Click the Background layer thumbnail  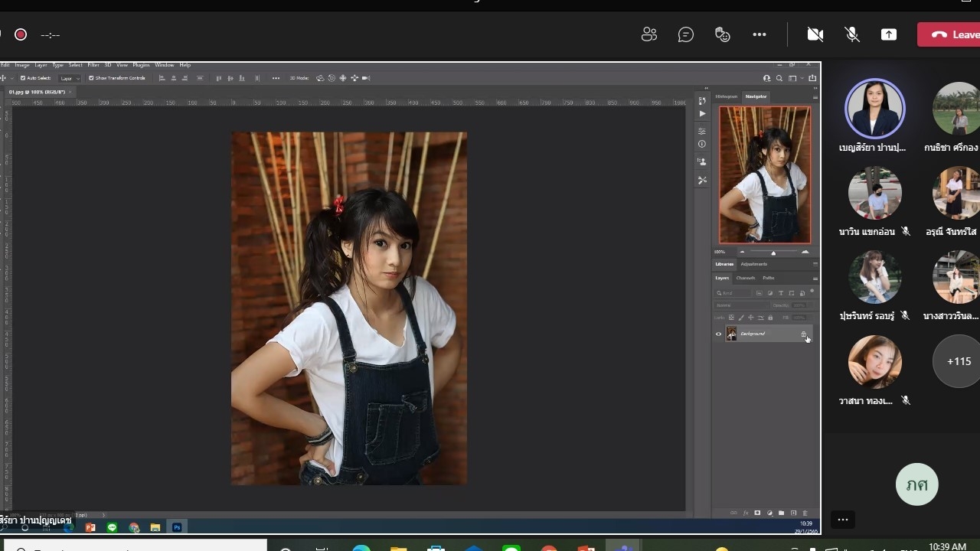pyautogui.click(x=731, y=334)
